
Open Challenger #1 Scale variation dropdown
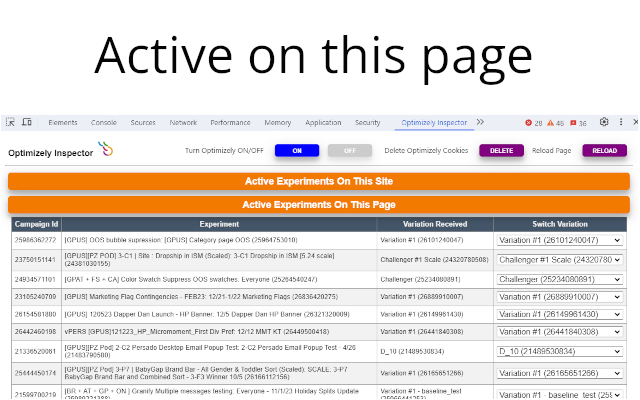pos(560,260)
